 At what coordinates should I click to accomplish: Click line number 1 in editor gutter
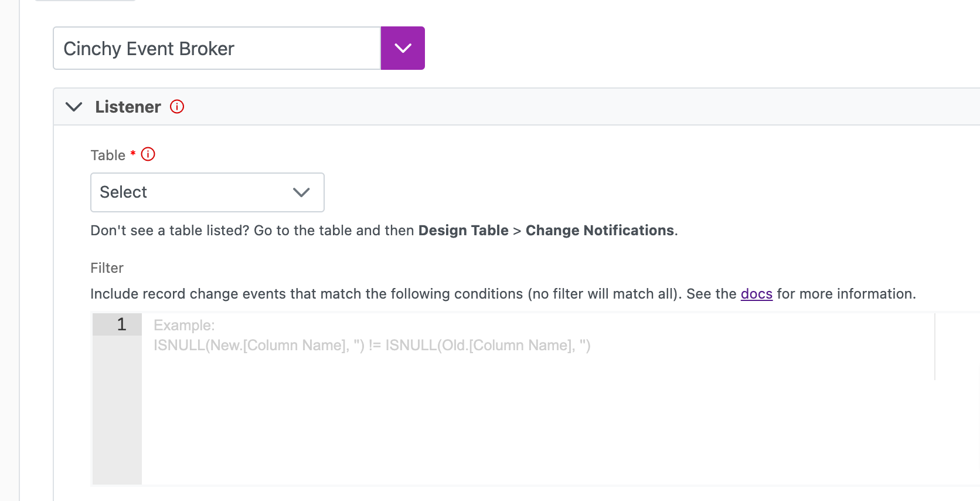pos(122,324)
